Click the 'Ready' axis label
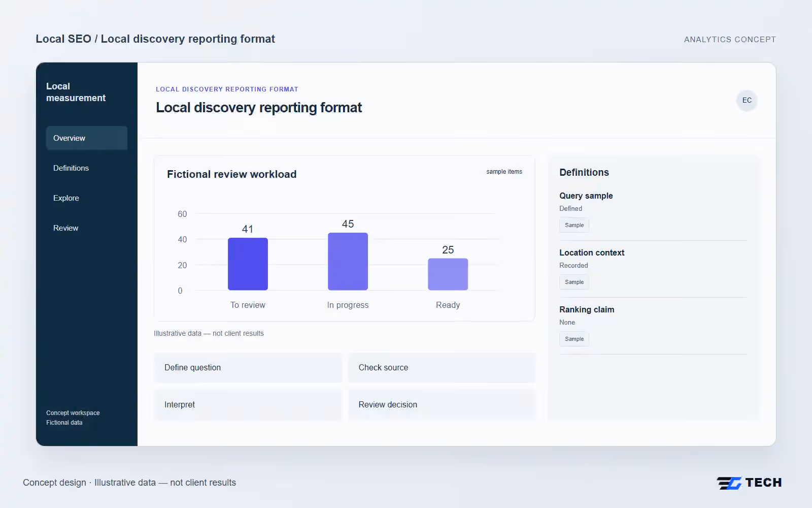Screen dimensions: 812x508 [448, 305]
